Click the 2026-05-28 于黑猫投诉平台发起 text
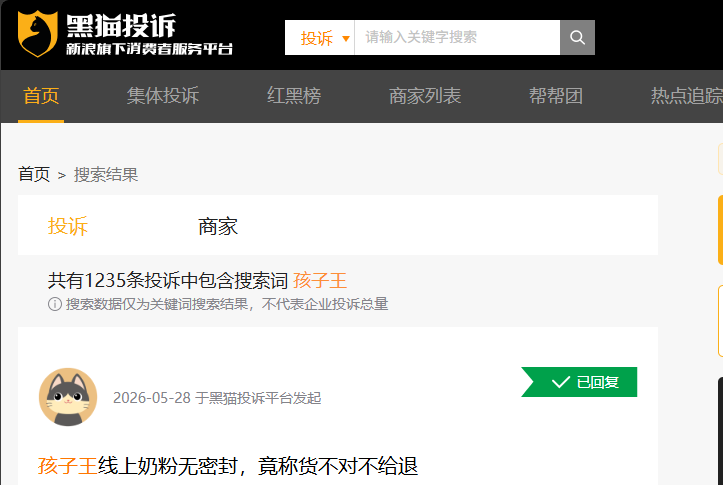The image size is (723, 485). point(217,398)
